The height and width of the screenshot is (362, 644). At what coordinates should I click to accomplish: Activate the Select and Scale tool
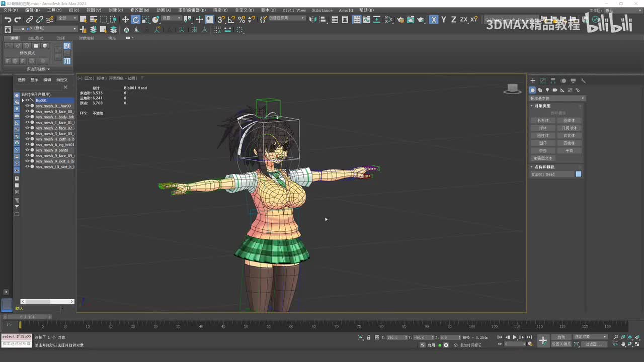pyautogui.click(x=145, y=20)
